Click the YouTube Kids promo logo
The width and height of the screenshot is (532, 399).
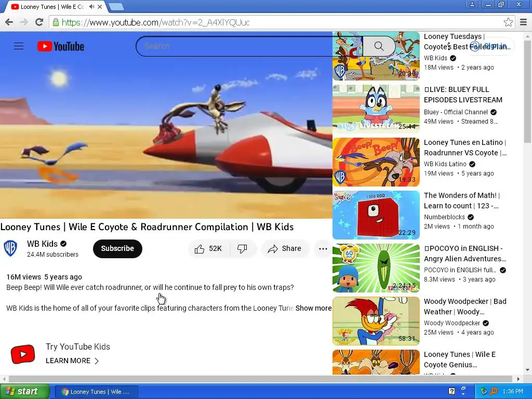coord(23,354)
